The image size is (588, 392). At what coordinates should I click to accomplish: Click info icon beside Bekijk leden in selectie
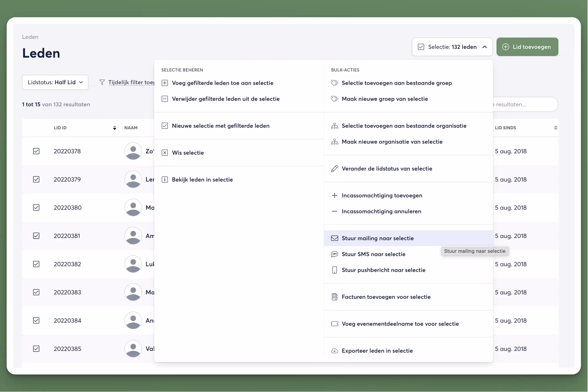pyautogui.click(x=165, y=180)
